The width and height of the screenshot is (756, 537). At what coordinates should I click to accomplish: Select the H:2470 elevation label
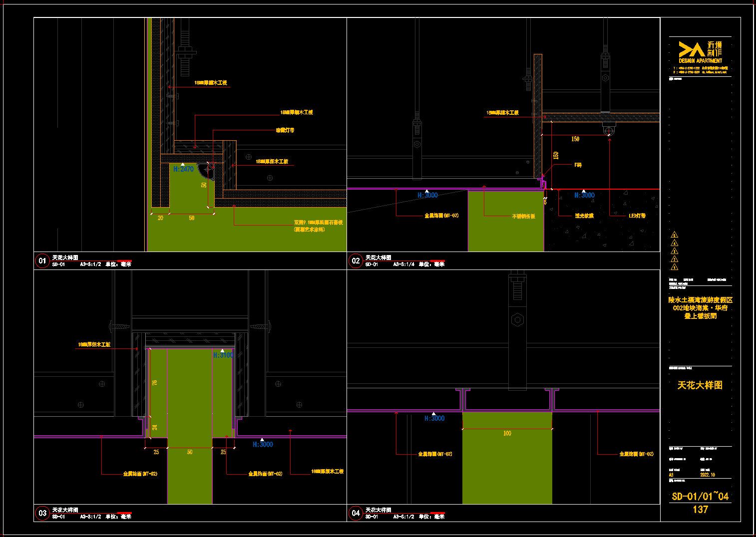pyautogui.click(x=183, y=169)
